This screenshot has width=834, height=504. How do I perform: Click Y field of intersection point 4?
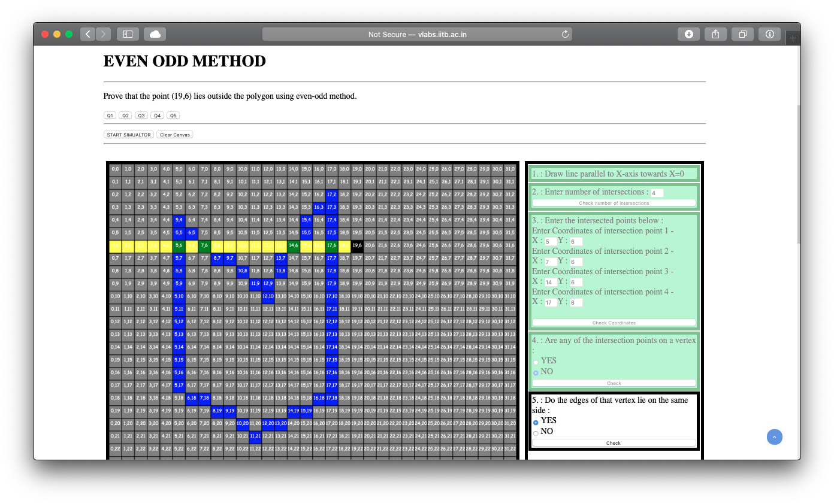576,303
